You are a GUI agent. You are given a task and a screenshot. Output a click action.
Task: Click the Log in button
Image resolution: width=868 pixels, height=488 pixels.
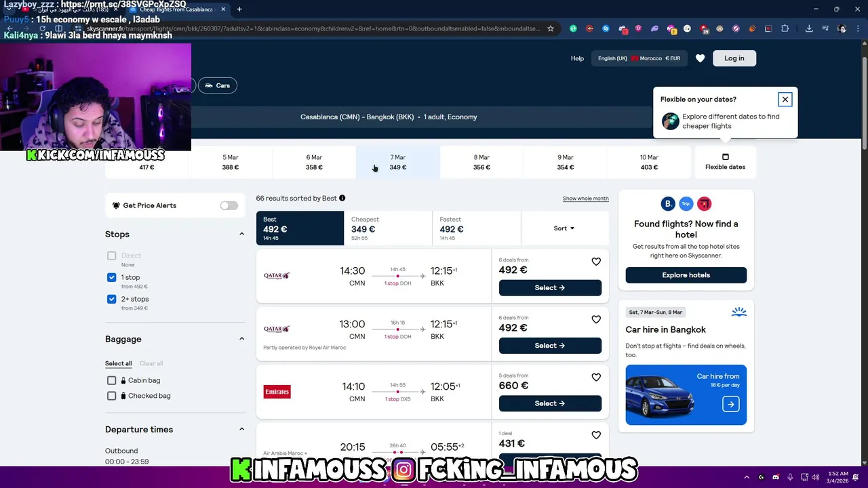tap(734, 58)
